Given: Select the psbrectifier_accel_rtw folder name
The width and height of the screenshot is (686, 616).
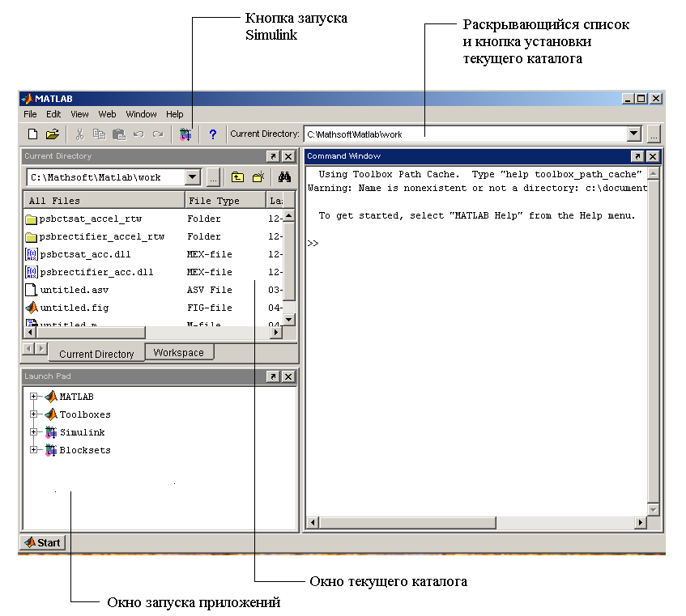Looking at the screenshot, I should [x=102, y=236].
